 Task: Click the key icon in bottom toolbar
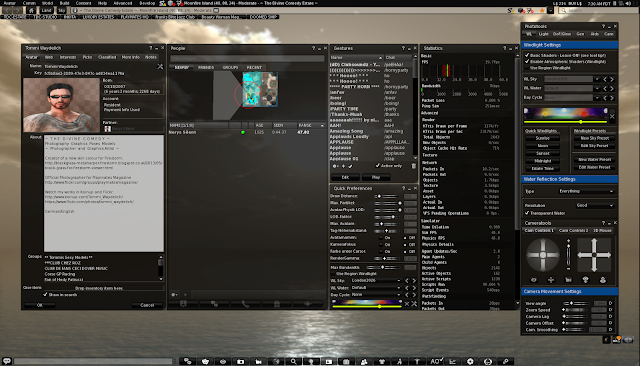point(505,361)
